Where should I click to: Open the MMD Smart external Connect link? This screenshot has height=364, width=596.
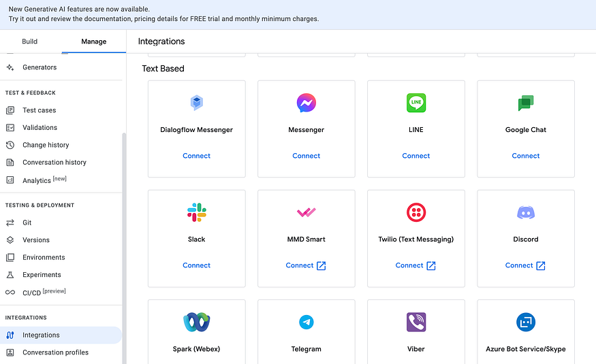pyautogui.click(x=306, y=265)
